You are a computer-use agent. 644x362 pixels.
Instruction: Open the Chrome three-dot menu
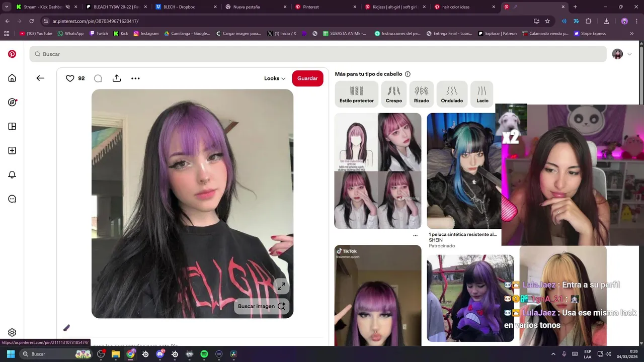coord(637,21)
